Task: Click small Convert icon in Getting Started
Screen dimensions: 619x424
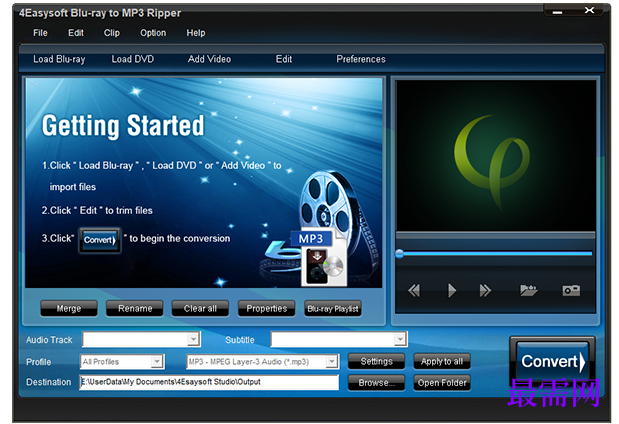Action: tap(100, 240)
